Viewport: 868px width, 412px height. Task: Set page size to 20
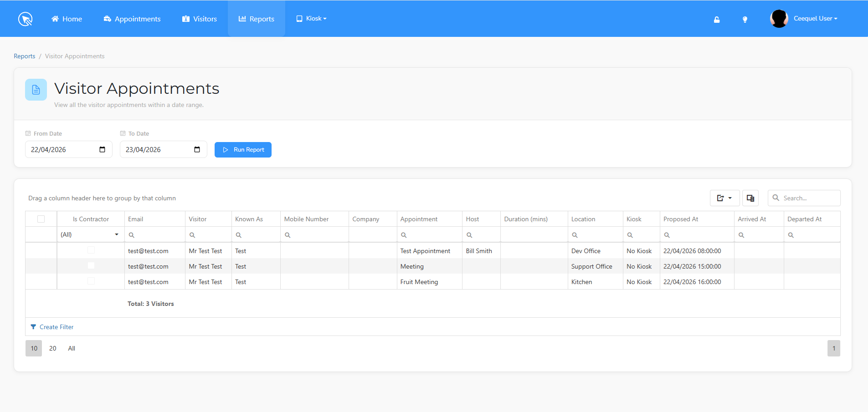[53, 348]
